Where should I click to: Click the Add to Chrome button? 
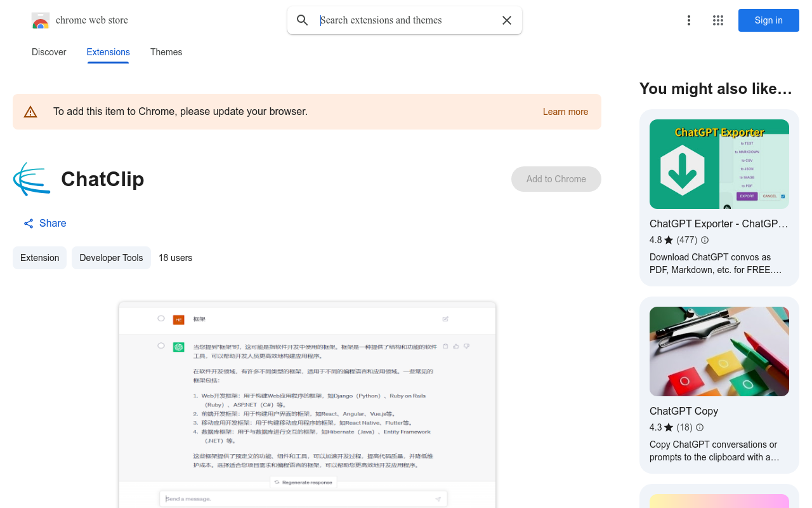[x=556, y=179]
